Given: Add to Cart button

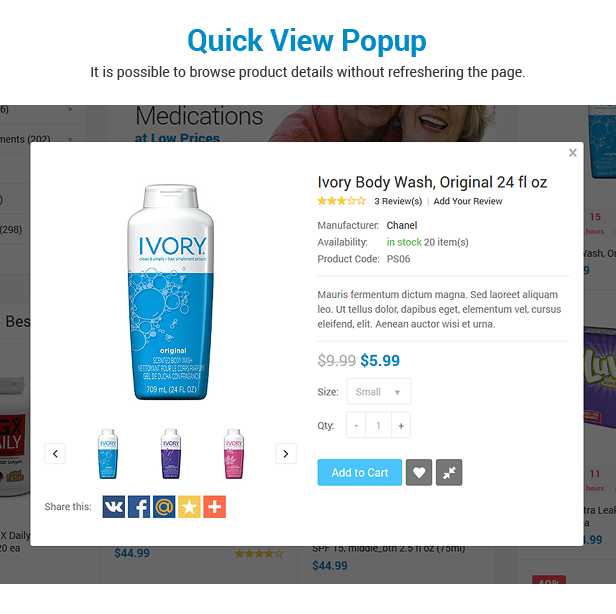Looking at the screenshot, I should tap(359, 472).
